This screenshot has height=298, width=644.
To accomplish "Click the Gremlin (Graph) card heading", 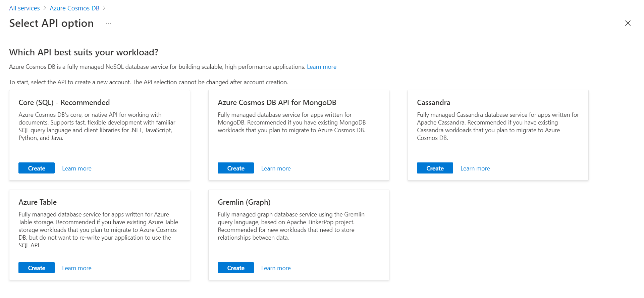I will click(244, 202).
